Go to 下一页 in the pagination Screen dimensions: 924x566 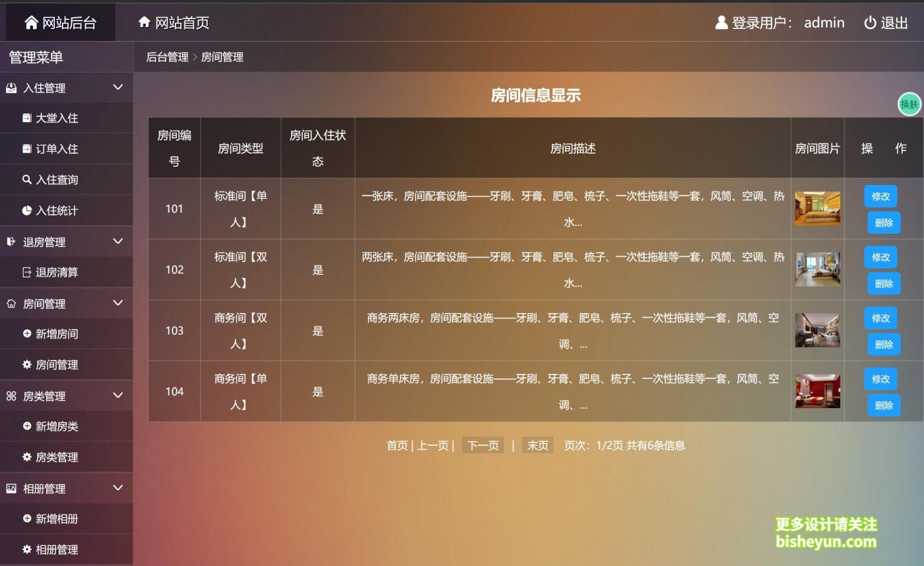[483, 445]
